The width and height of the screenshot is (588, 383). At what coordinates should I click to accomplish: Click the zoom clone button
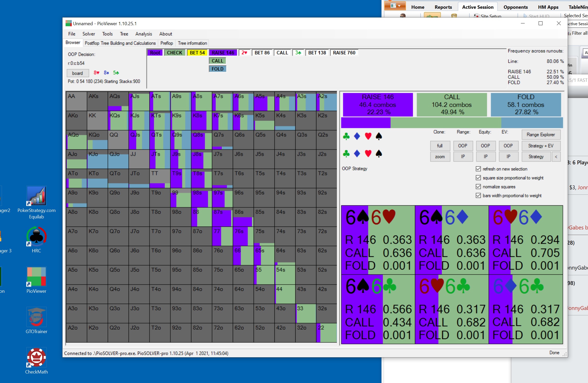tap(440, 157)
